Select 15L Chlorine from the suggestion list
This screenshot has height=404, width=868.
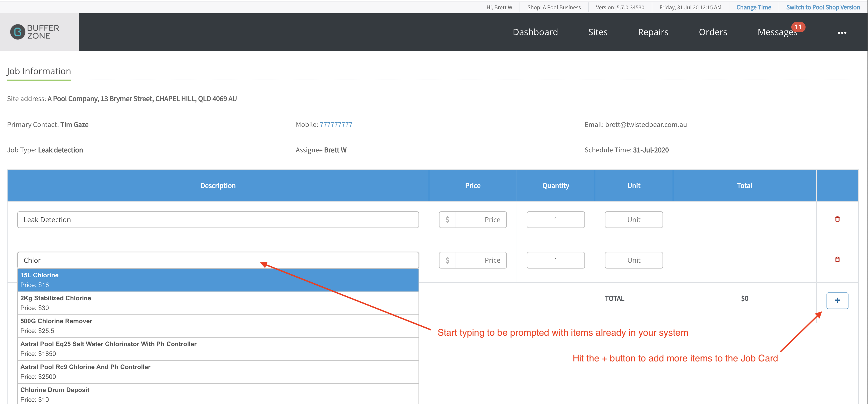coord(218,280)
